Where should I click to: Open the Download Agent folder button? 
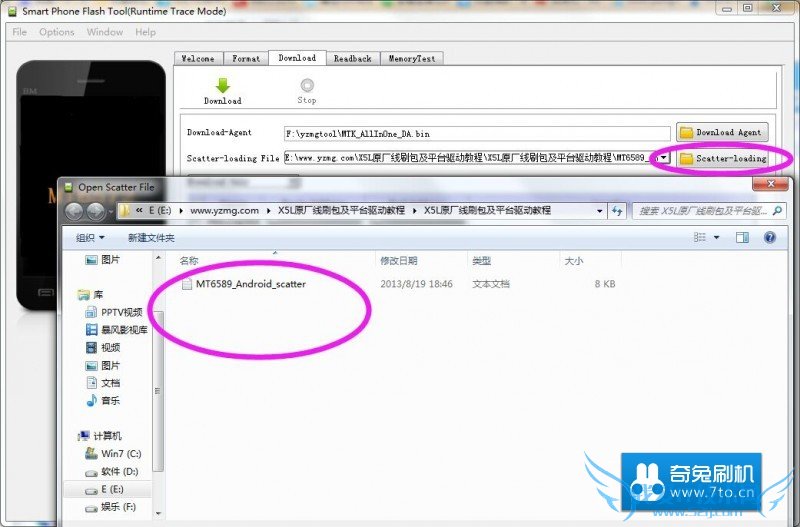[x=722, y=133]
